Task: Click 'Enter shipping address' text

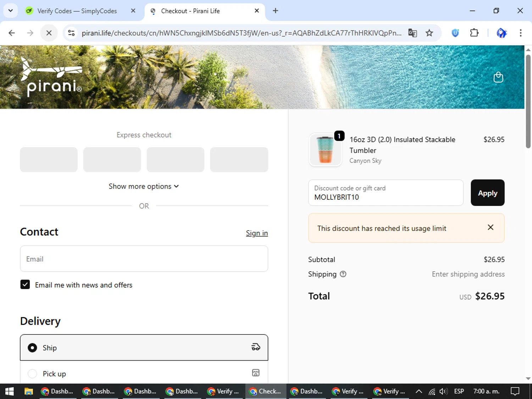Action: 468,274
